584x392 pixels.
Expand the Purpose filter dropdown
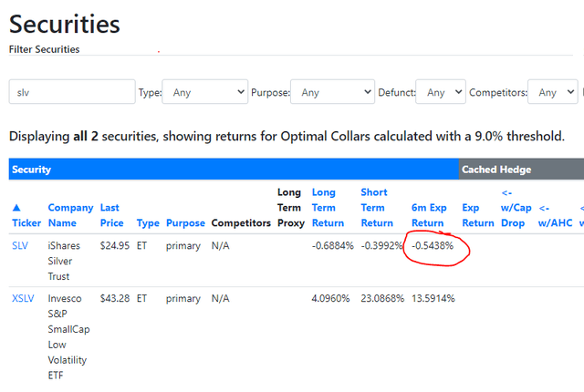[x=332, y=92]
